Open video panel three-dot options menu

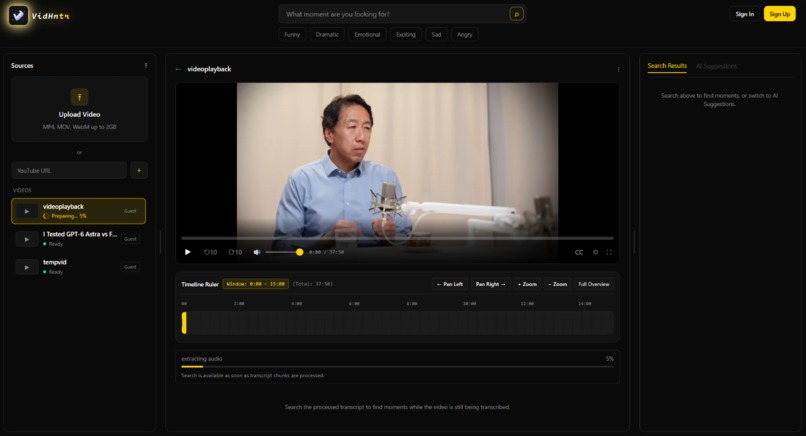pos(618,69)
